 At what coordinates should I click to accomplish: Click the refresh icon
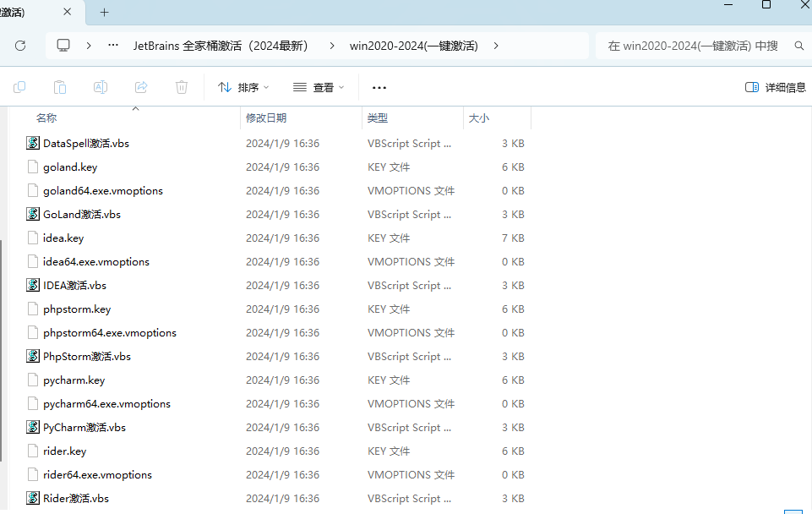(20, 46)
